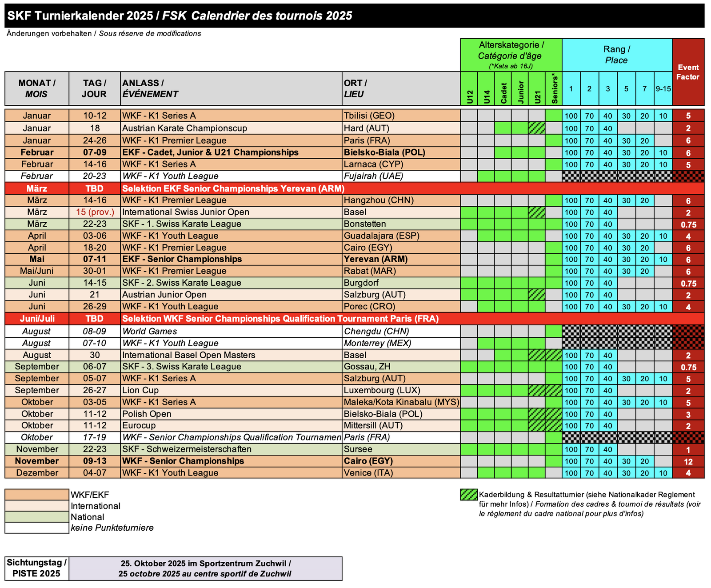Click the Rang / Place header cell
The image size is (711, 588).
coord(617,55)
